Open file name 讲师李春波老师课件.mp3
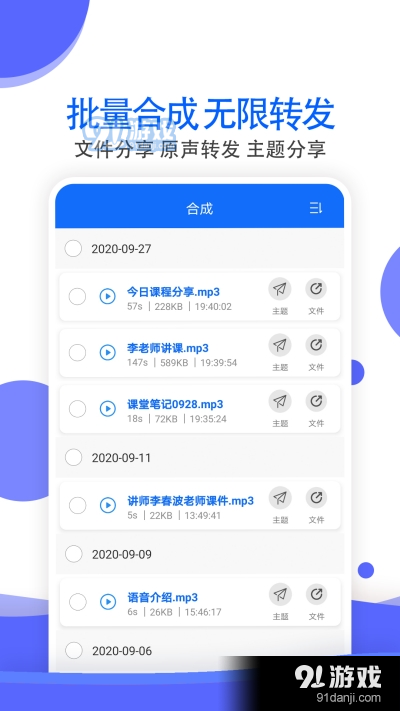The image size is (400, 711). pyautogui.click(x=190, y=501)
